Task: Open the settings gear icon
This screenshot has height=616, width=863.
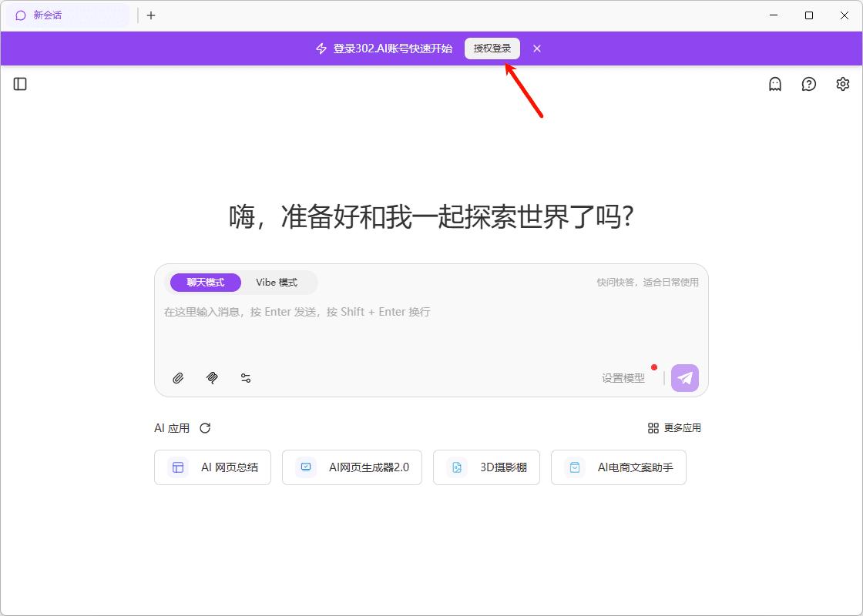Action: click(843, 84)
